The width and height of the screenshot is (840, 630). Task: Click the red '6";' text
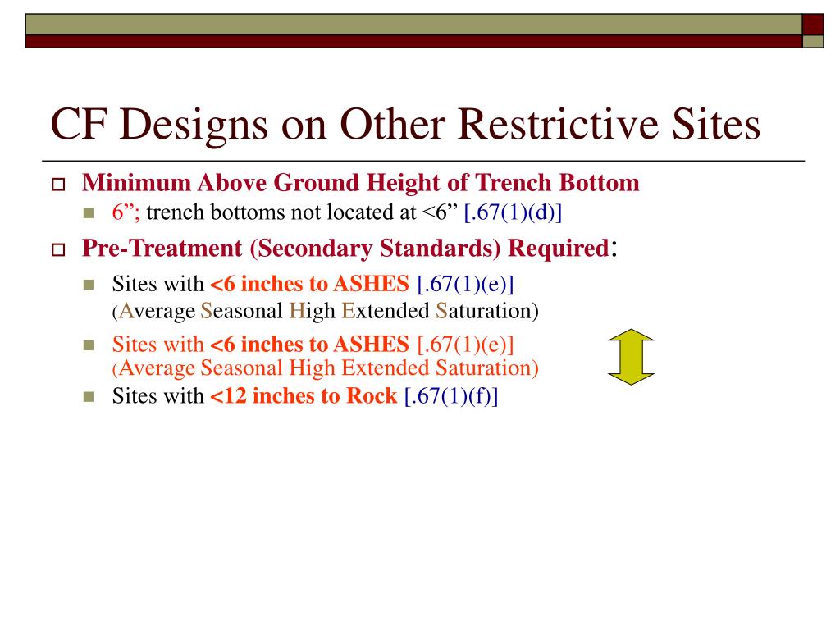[x=126, y=212]
